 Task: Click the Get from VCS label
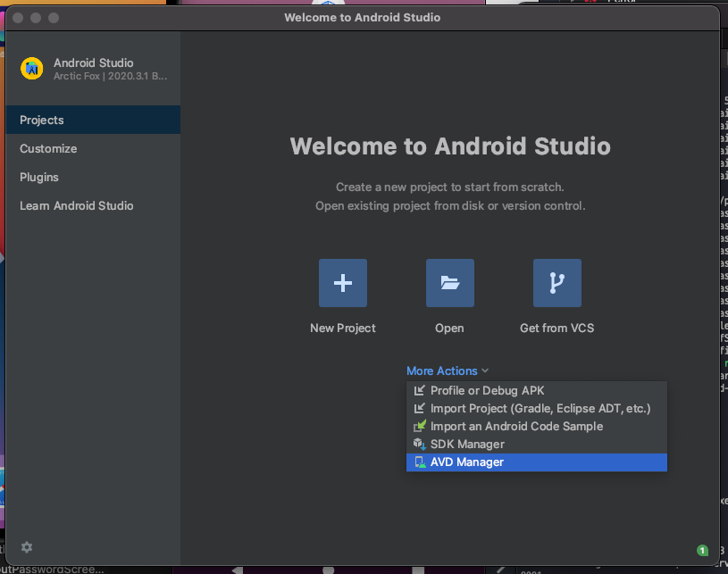pos(556,329)
